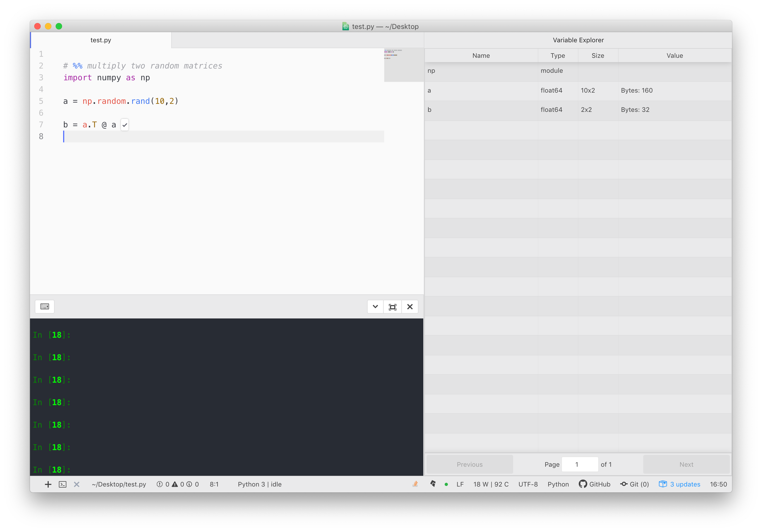The height and width of the screenshot is (532, 762).
Task: Collapse the terminal panel with the chevron
Action: (375, 307)
